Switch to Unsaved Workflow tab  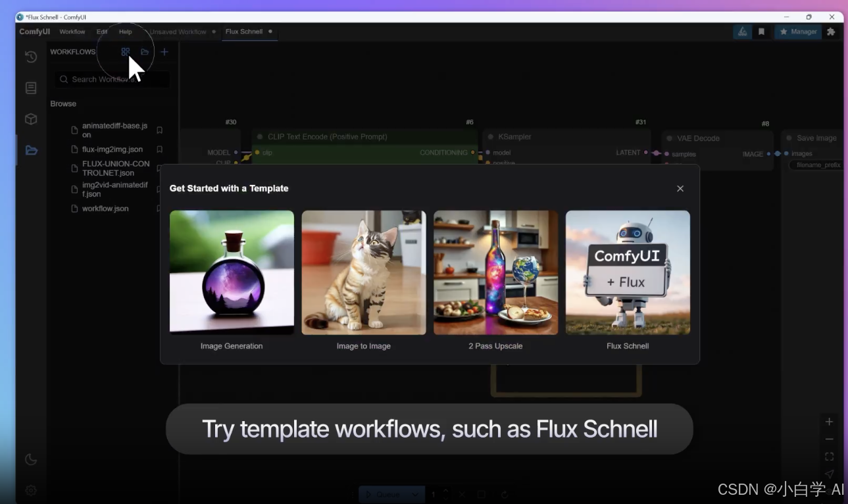pyautogui.click(x=178, y=32)
